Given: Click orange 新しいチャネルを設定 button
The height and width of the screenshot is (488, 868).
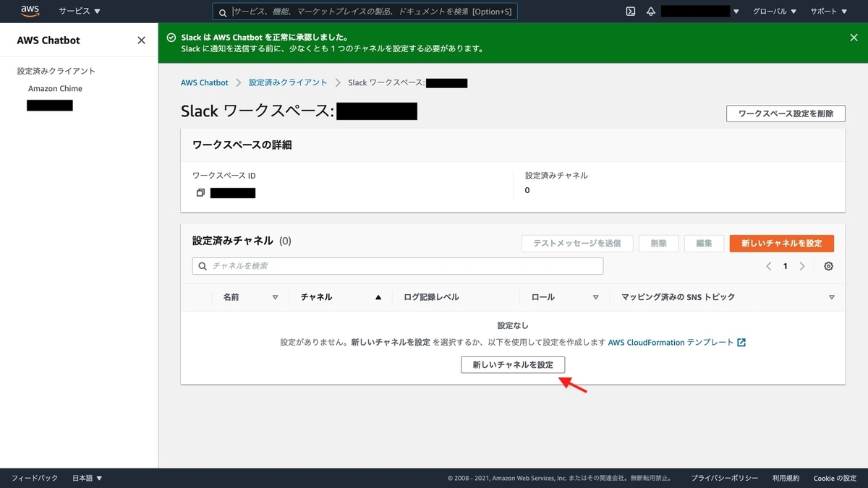Looking at the screenshot, I should point(782,244).
